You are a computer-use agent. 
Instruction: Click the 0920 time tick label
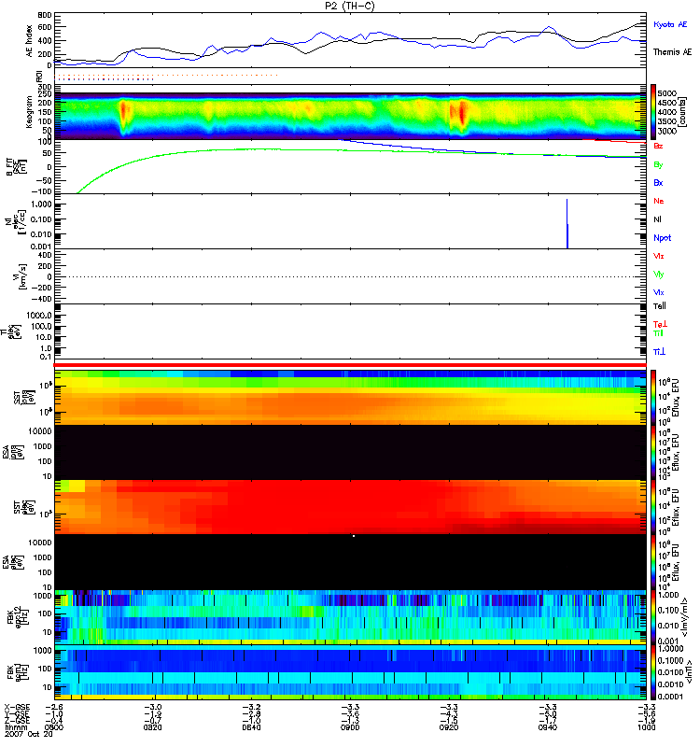[449, 727]
